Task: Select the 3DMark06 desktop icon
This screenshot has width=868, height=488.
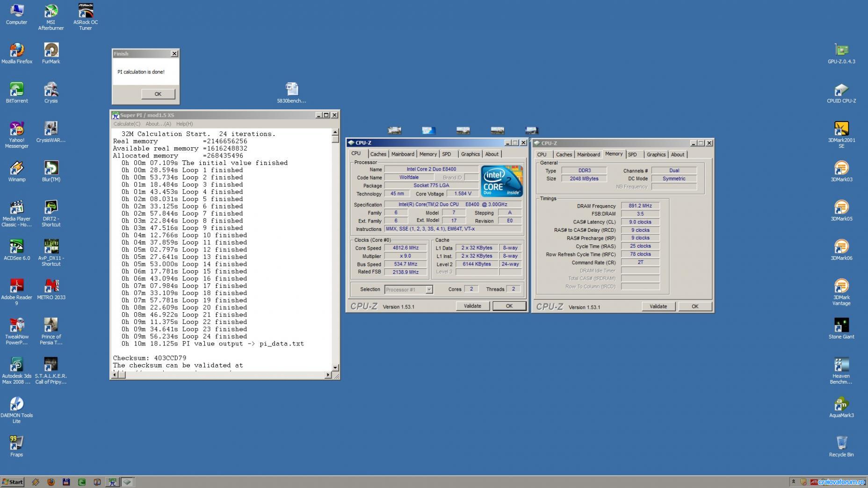Action: point(841,250)
